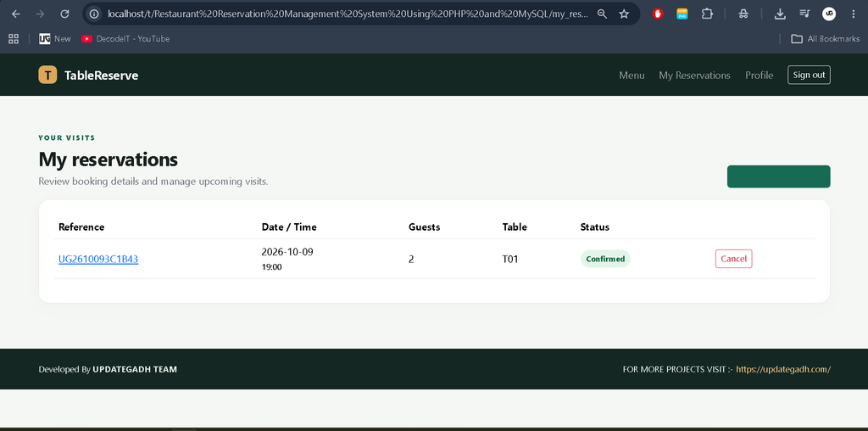
Task: Open the browser downloads
Action: pos(780,14)
